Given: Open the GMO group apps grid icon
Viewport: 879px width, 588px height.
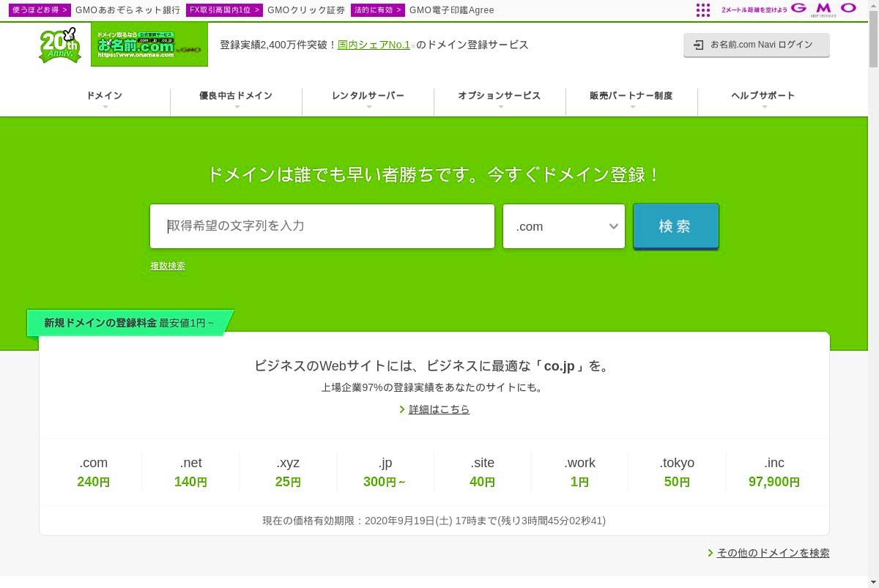Looking at the screenshot, I should point(703,10).
